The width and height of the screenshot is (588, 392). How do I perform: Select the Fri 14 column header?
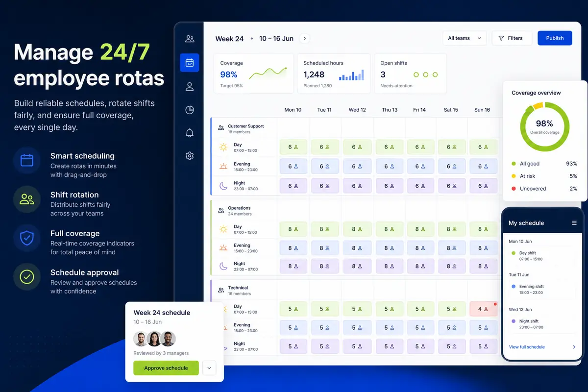tap(419, 110)
